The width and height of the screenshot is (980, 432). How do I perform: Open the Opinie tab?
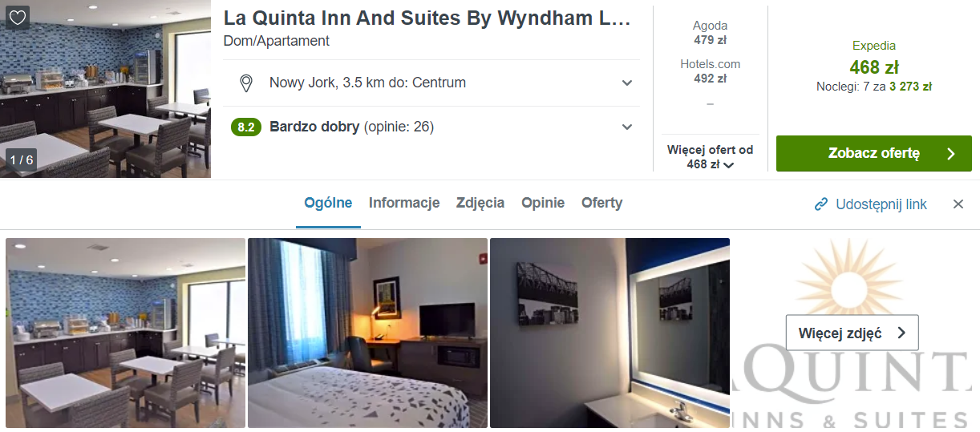click(543, 203)
